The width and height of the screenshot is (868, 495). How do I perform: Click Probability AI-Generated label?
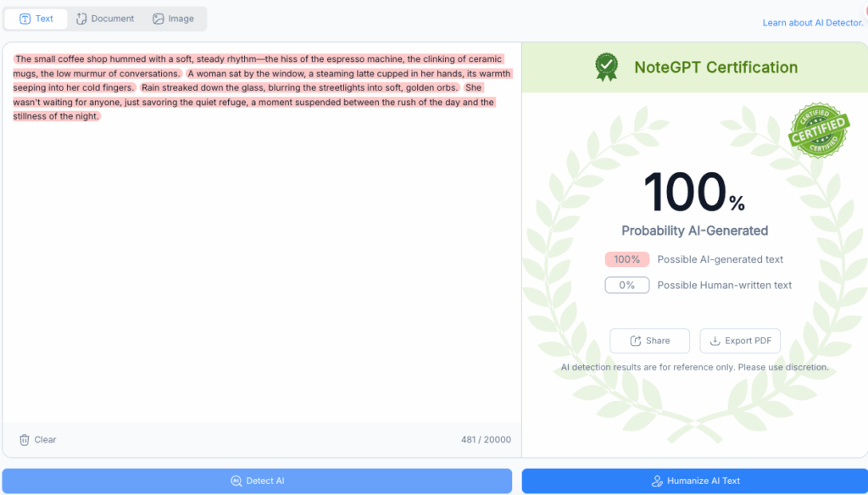pyautogui.click(x=695, y=231)
